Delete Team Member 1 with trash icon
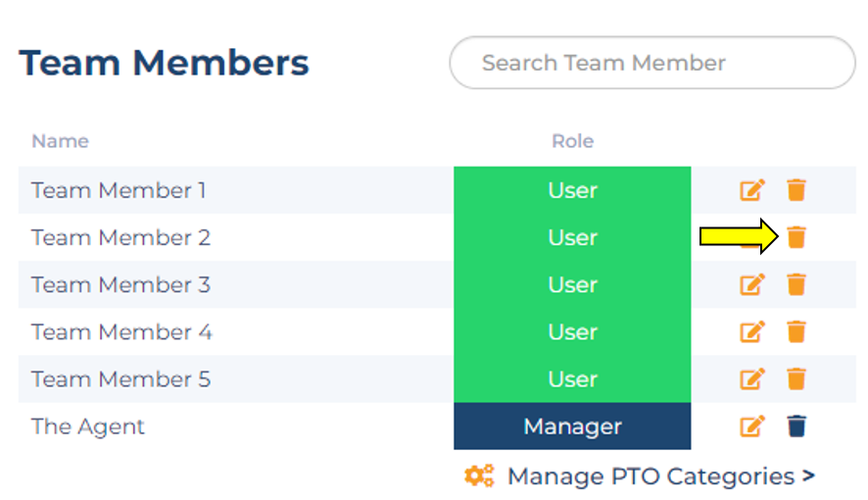Viewport: 868px width, 500px height. pyautogui.click(x=796, y=190)
